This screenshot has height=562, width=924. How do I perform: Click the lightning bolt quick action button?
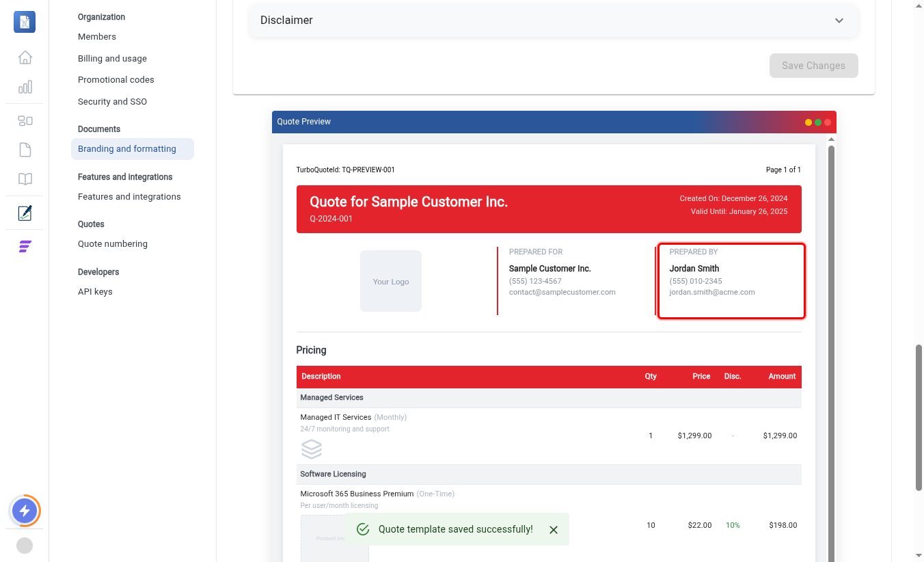(25, 510)
